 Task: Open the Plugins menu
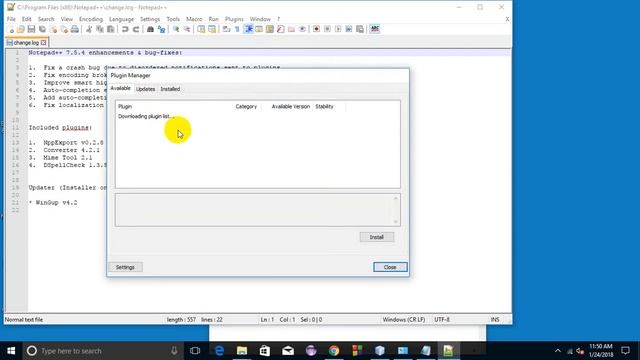(x=234, y=19)
